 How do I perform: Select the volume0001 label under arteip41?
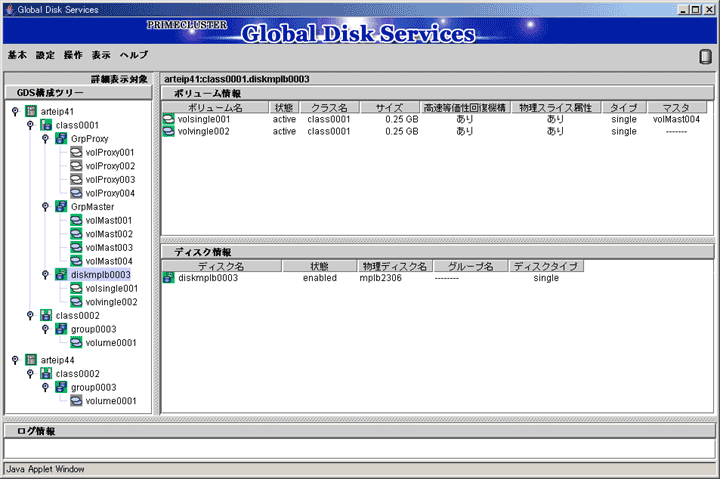pos(111,343)
